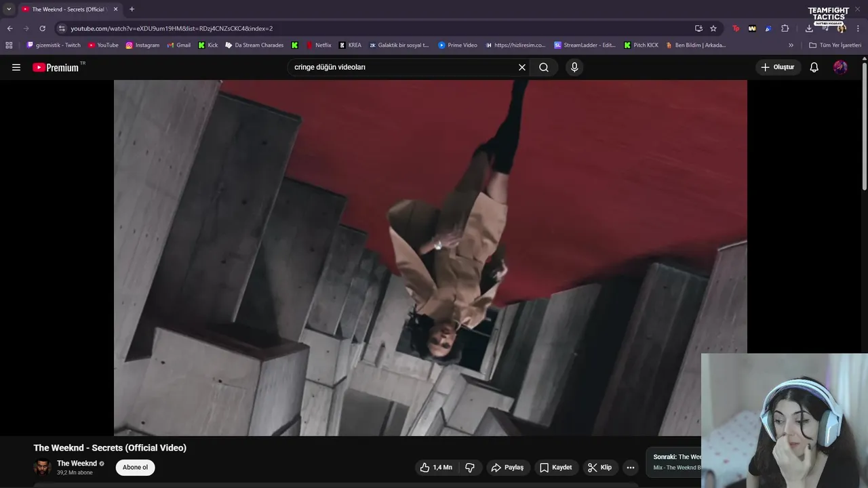Open gizemistik - Twitch bookmark
Image resolution: width=868 pixels, height=488 pixels.
54,45
